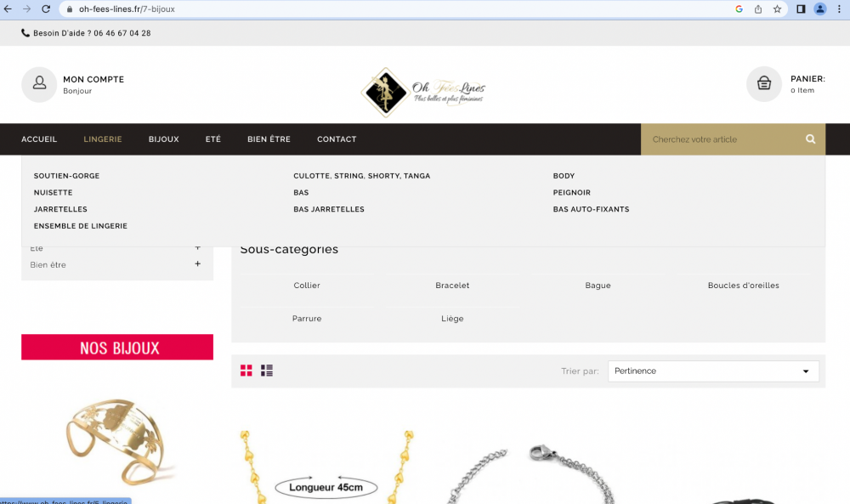The height and width of the screenshot is (504, 850).
Task: Select Bas jarretelles submenu entry
Action: pyautogui.click(x=328, y=209)
